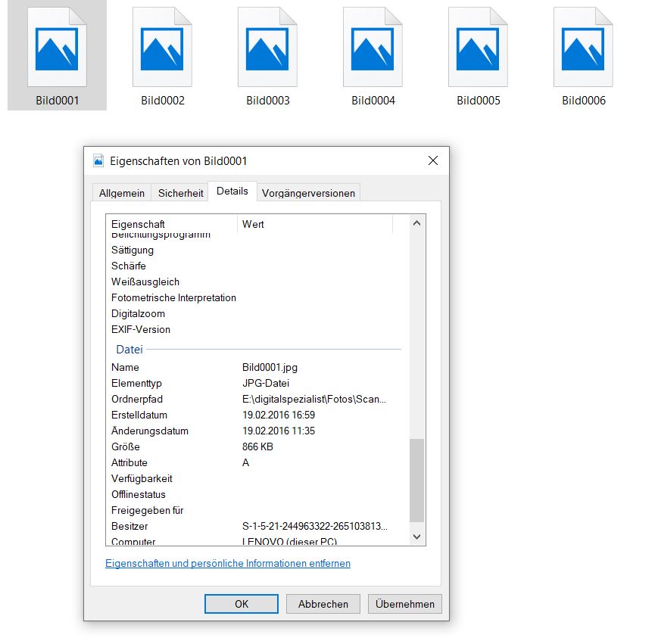This screenshot has width=658, height=644.
Task: Select the Änderungsdatum property label
Action: tap(150, 431)
